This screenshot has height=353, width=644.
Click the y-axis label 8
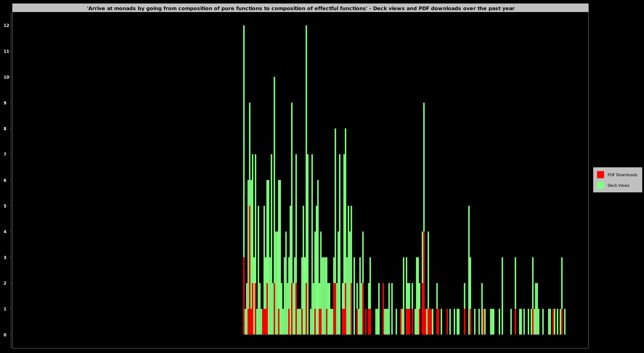[5, 128]
